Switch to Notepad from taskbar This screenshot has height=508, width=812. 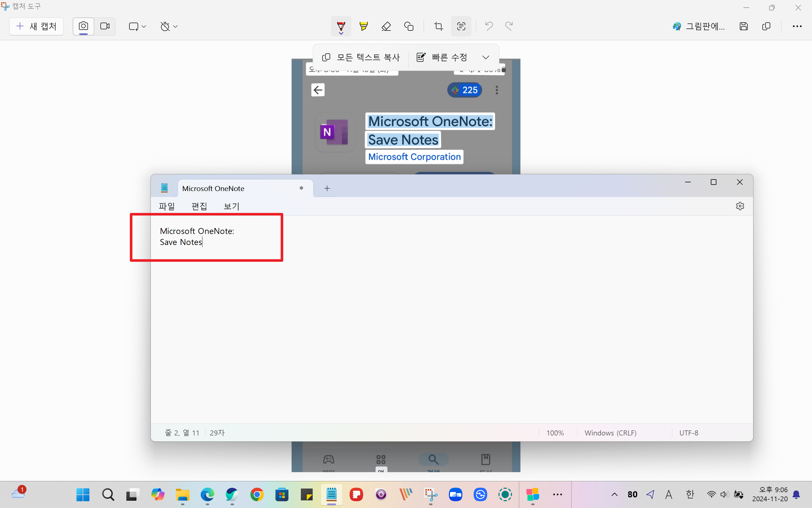[x=332, y=494]
